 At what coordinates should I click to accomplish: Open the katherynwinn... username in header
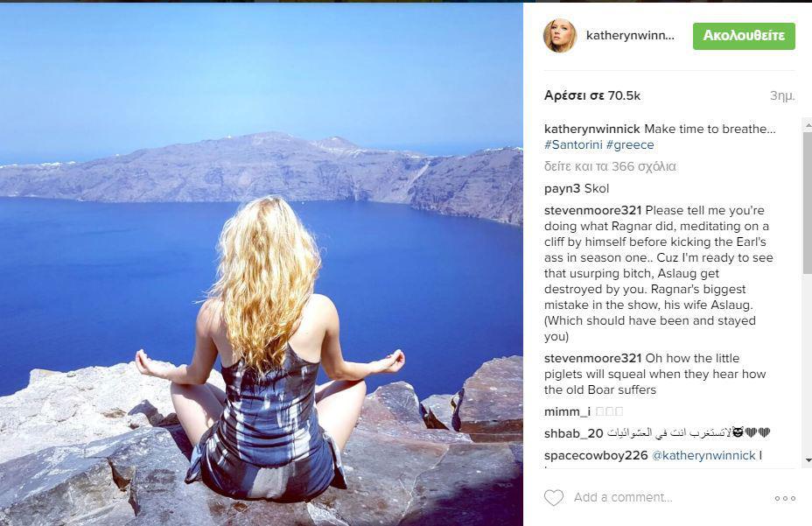click(x=630, y=35)
